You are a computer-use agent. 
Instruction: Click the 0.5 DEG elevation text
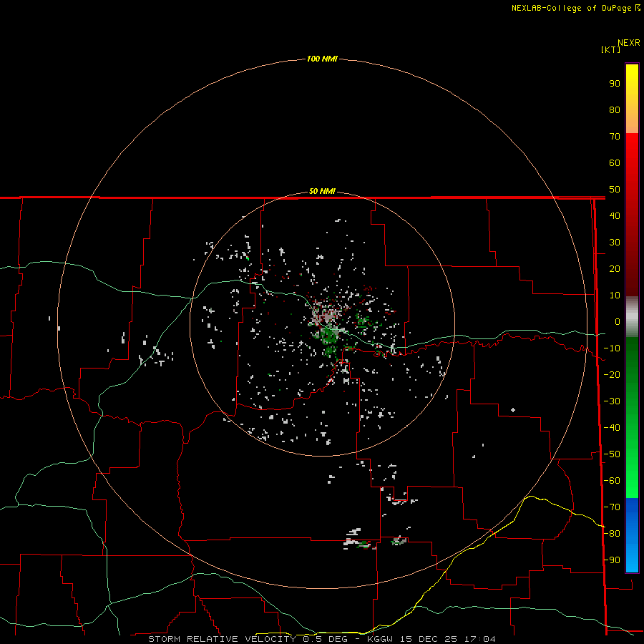click(325, 639)
